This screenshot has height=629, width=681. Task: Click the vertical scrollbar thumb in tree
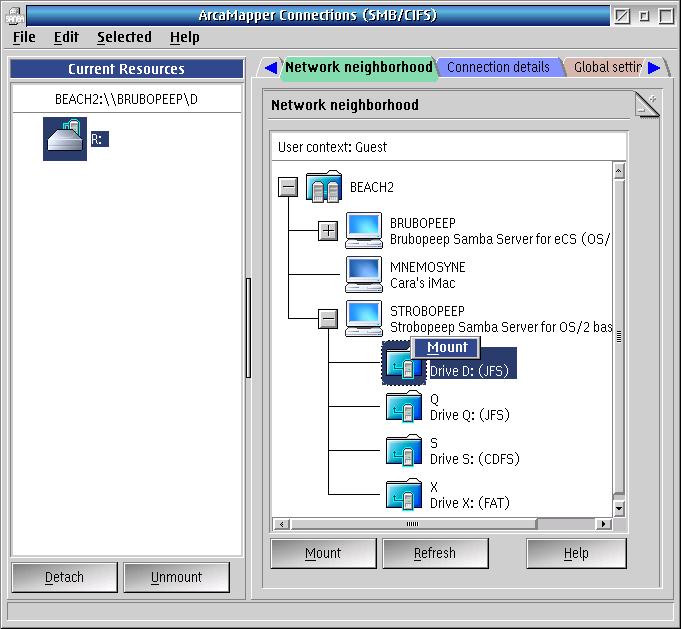tap(619, 337)
